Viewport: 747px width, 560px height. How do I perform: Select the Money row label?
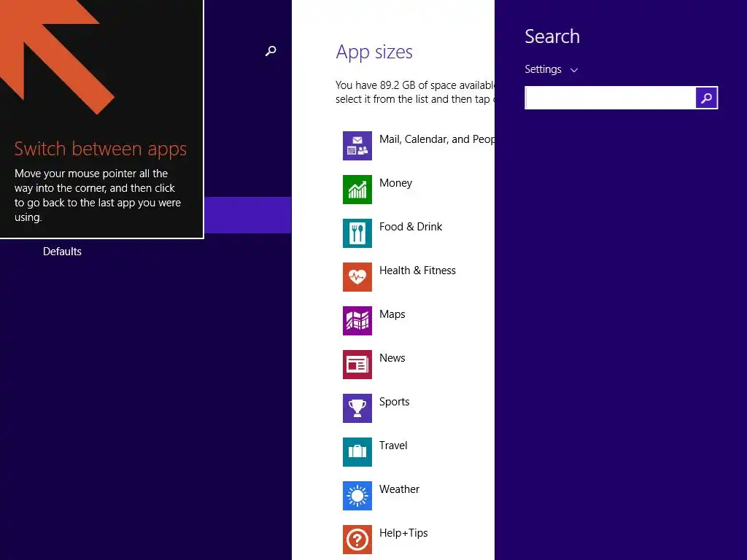(395, 183)
